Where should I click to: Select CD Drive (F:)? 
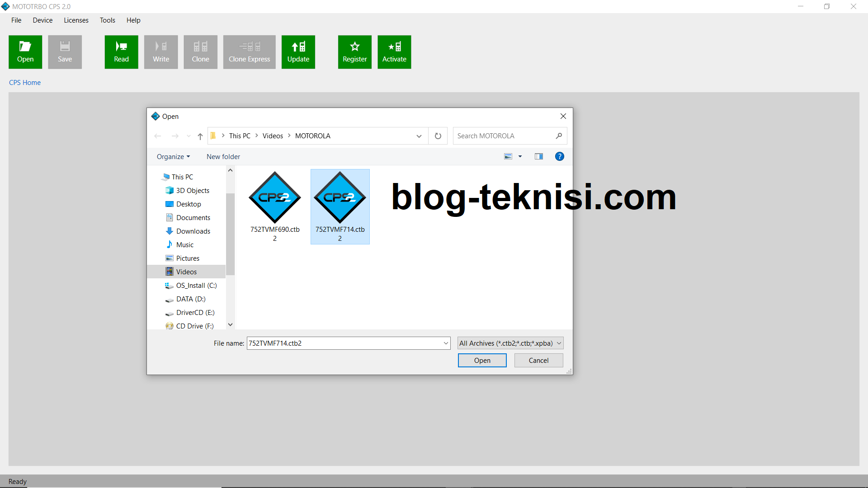click(x=195, y=326)
